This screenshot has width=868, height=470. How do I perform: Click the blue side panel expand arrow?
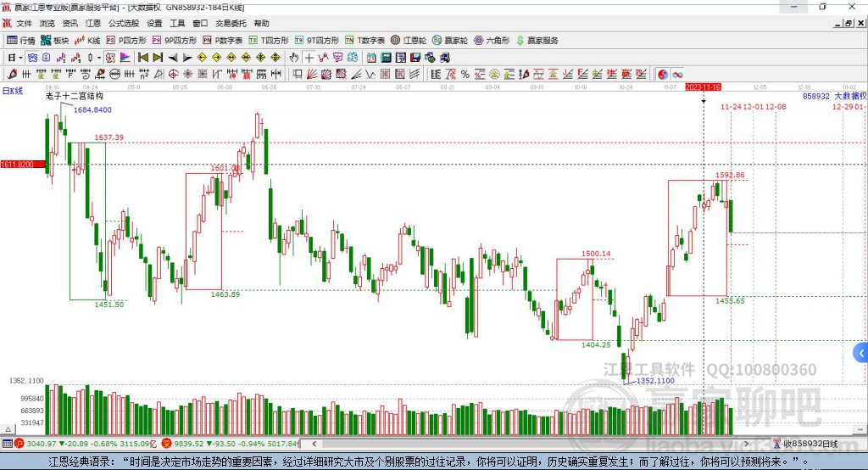click(x=861, y=353)
